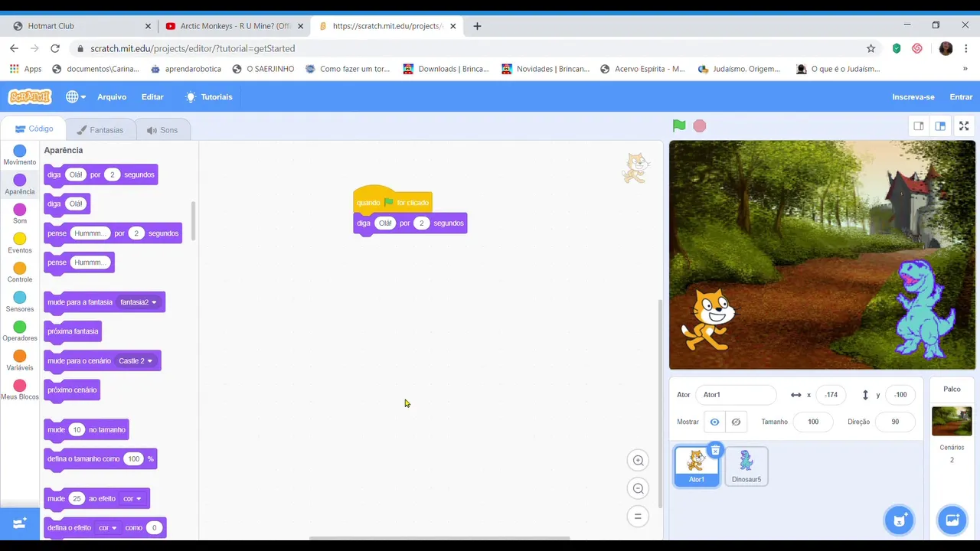Open Castle 2 dropdown in backdrop block
The width and height of the screenshot is (980, 551).
pyautogui.click(x=136, y=360)
